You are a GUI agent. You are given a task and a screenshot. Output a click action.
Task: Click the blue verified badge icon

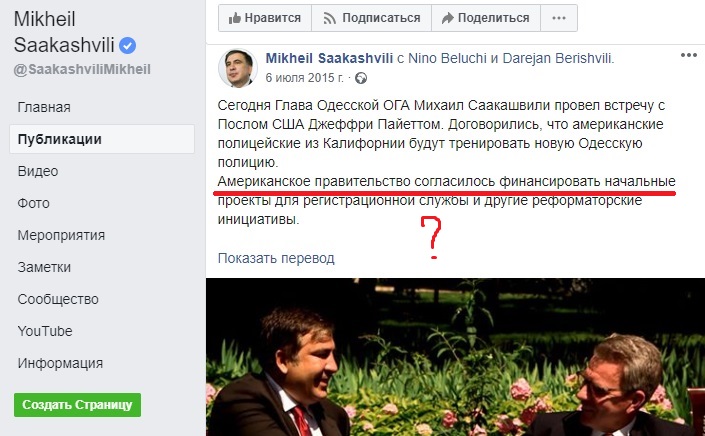[127, 45]
